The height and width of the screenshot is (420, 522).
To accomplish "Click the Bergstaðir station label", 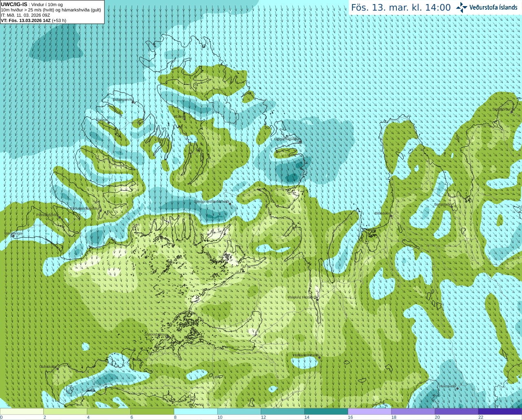I will [443, 204].
